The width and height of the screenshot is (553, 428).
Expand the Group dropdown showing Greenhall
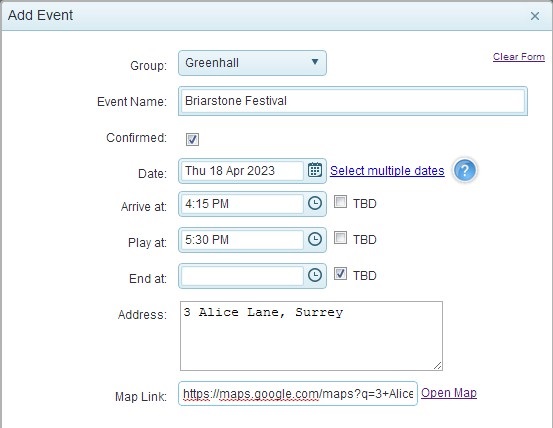(x=252, y=63)
